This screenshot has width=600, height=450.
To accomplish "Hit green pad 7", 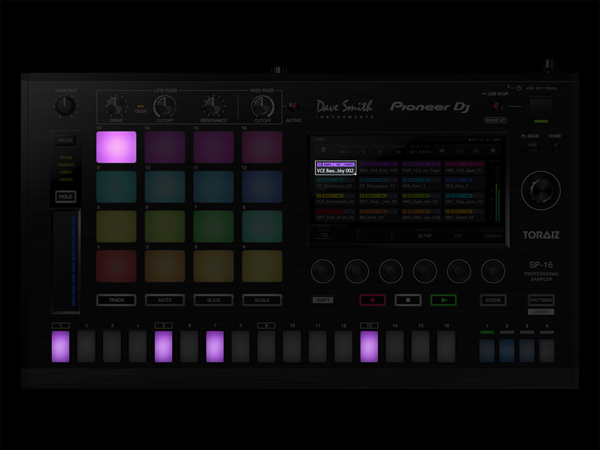I will pos(214,227).
